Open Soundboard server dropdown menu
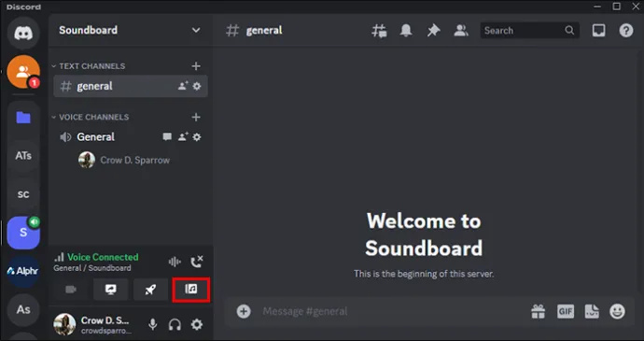Image resolution: width=644 pixels, height=341 pixels. click(x=196, y=30)
